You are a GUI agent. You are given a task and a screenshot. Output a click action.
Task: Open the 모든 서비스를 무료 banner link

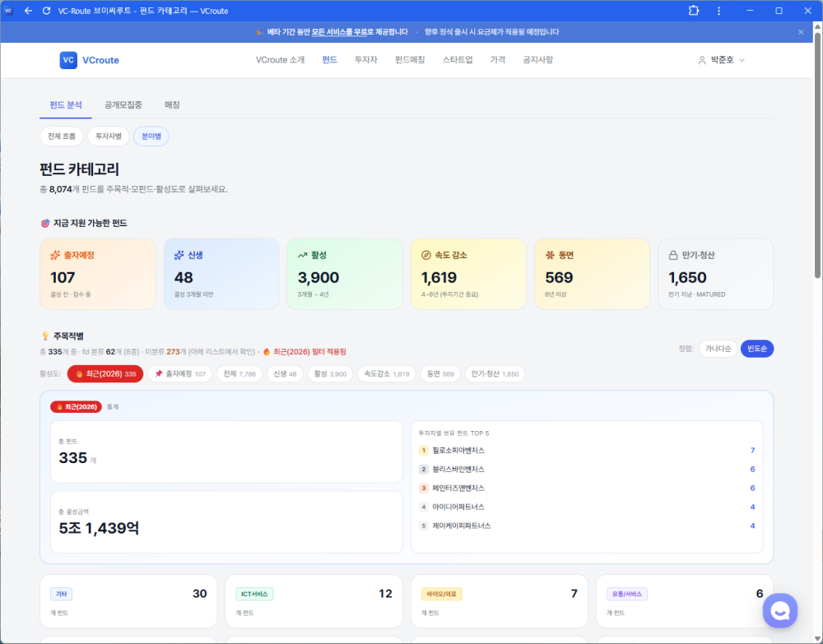click(339, 32)
